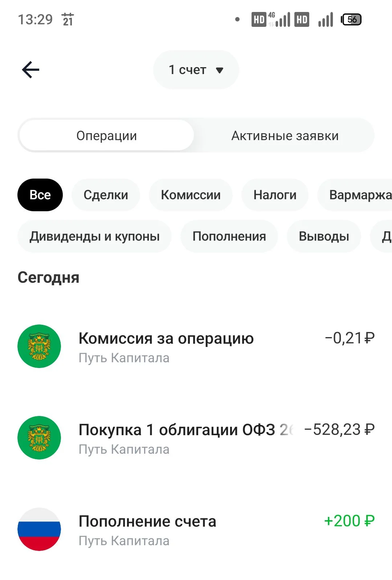Screen dimensions: 392x580
Task: Tap the battery indicator in status bar
Action: 351,19
